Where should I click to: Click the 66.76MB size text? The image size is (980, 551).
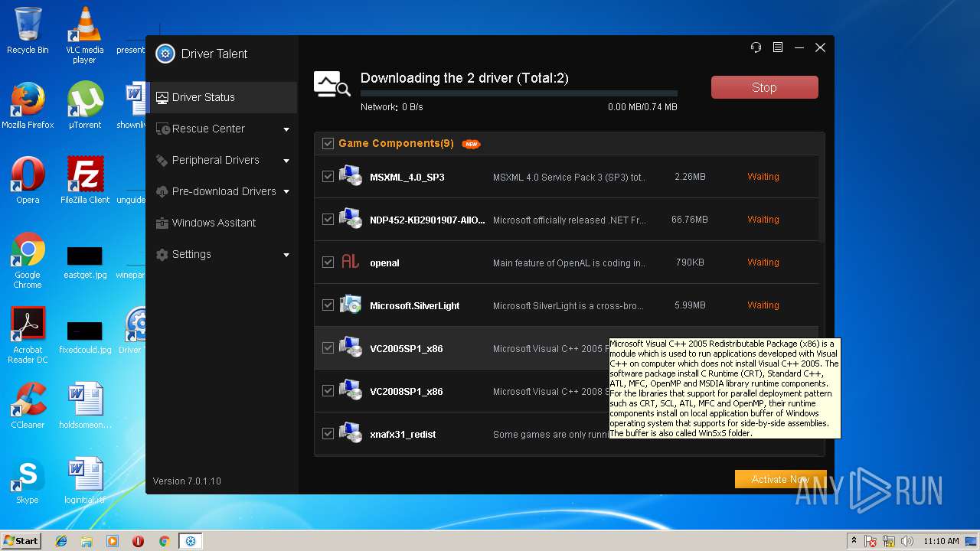pyautogui.click(x=690, y=219)
